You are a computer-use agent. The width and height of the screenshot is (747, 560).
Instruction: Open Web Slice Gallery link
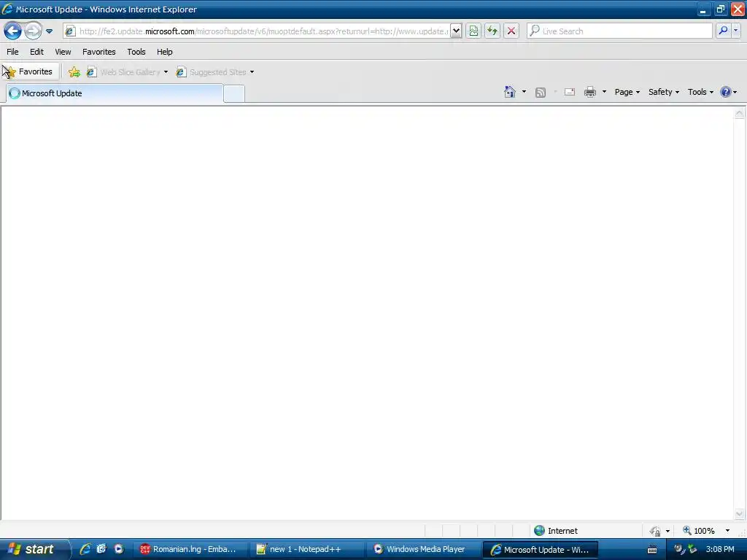[x=123, y=72]
